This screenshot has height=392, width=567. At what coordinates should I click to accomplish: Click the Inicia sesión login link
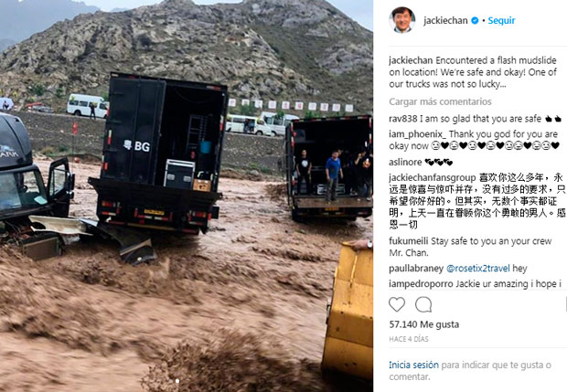click(x=413, y=365)
